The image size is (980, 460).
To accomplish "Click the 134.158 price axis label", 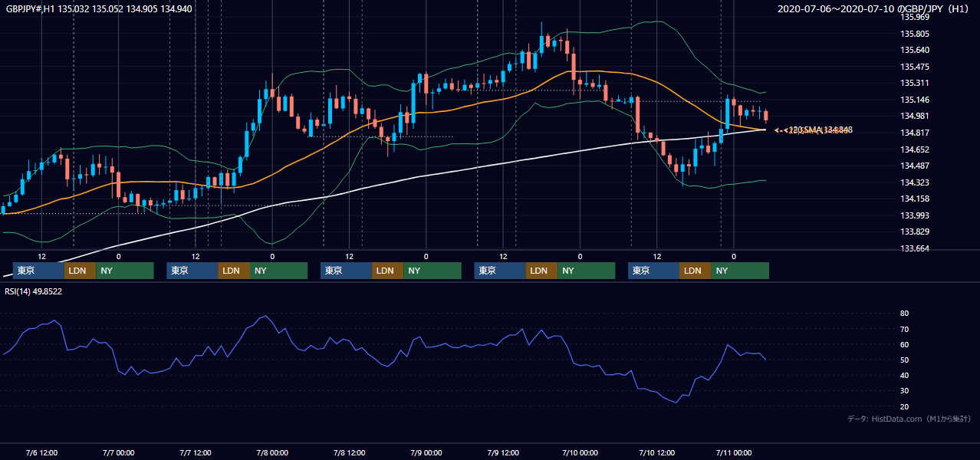I will (x=915, y=199).
